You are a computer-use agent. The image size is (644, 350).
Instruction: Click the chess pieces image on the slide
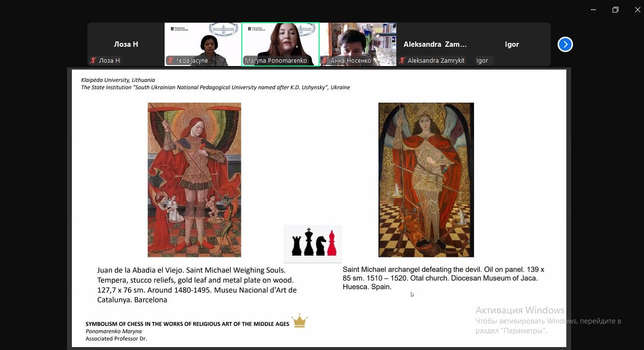[x=313, y=243]
